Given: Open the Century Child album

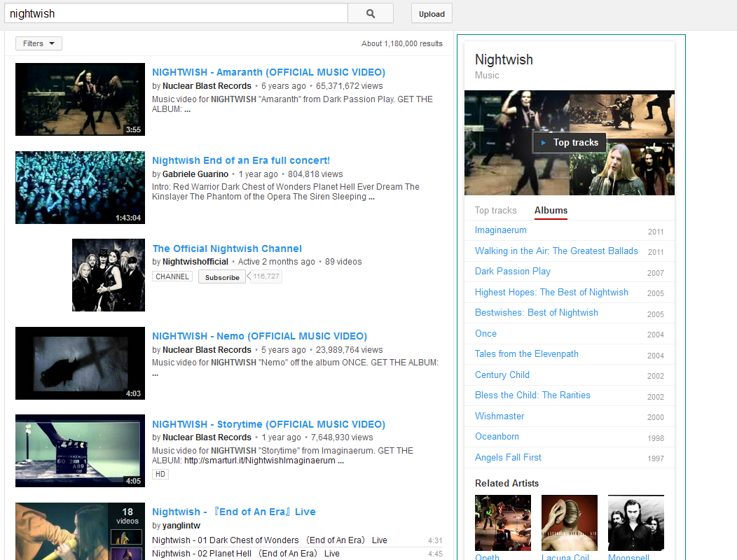Looking at the screenshot, I should pos(502,375).
